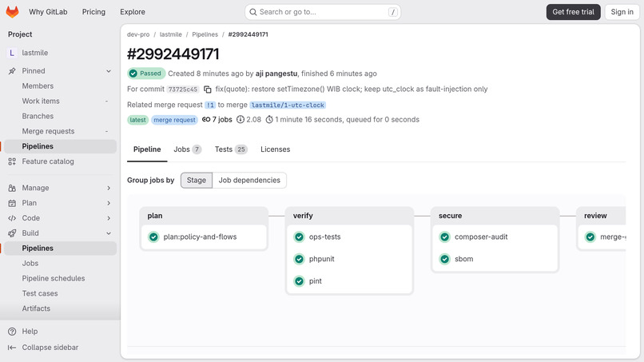The width and height of the screenshot is (644, 362).
Task: Click the merge request label badge
Action: click(174, 120)
